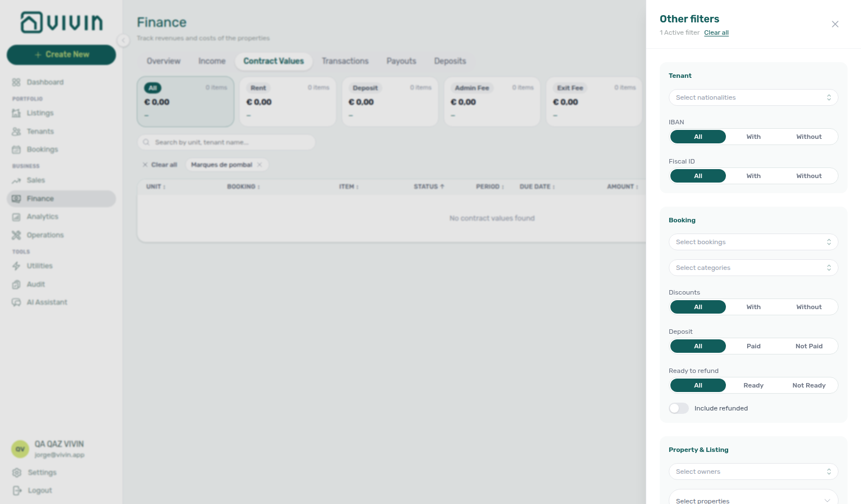Click the Dashboard icon in sidebar
Image resolution: width=861 pixels, height=504 pixels.
pos(16,82)
